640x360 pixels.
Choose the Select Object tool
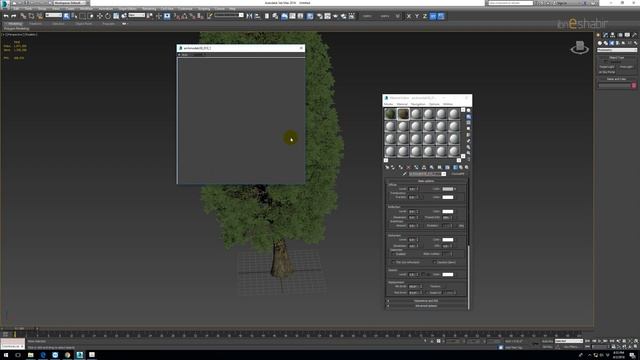point(67,16)
